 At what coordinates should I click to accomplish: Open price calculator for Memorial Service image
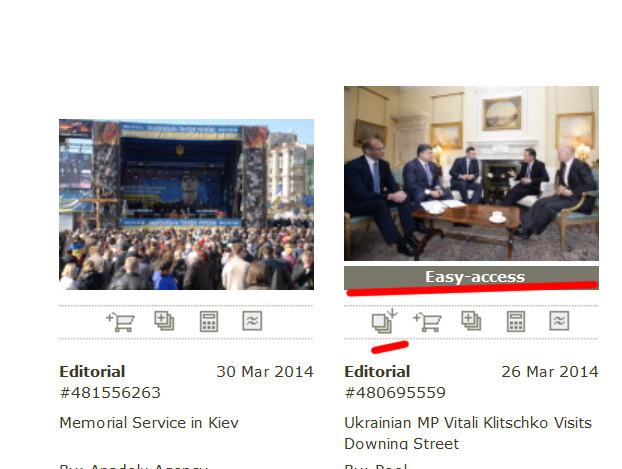coord(209,321)
